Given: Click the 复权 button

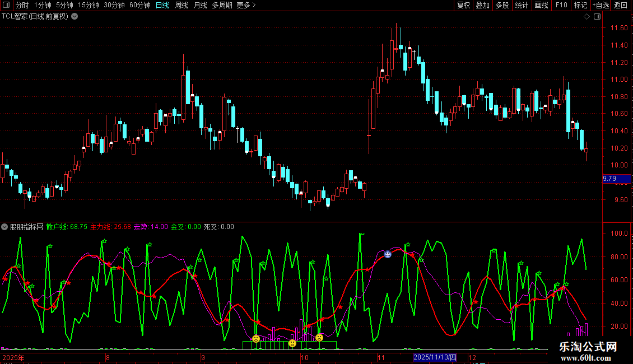Looking at the screenshot, I should [x=463, y=5].
